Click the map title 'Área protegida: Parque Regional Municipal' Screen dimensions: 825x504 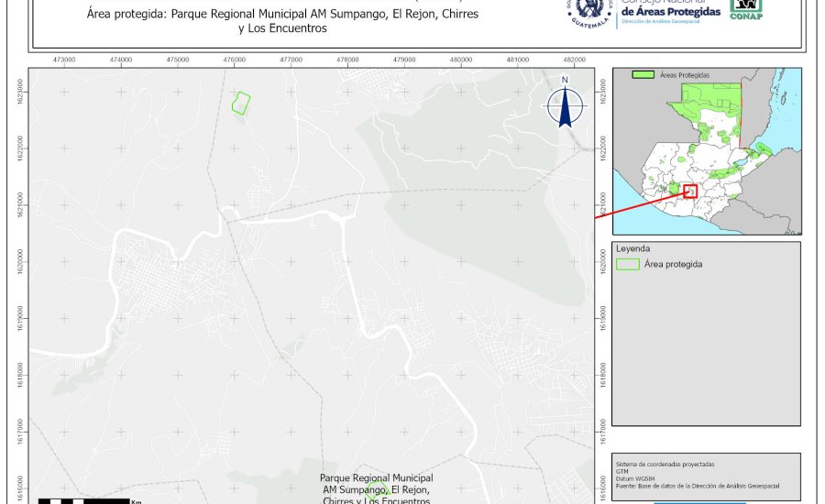282,15
